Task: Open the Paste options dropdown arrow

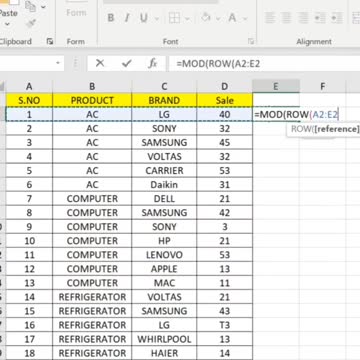Action: (7, 24)
